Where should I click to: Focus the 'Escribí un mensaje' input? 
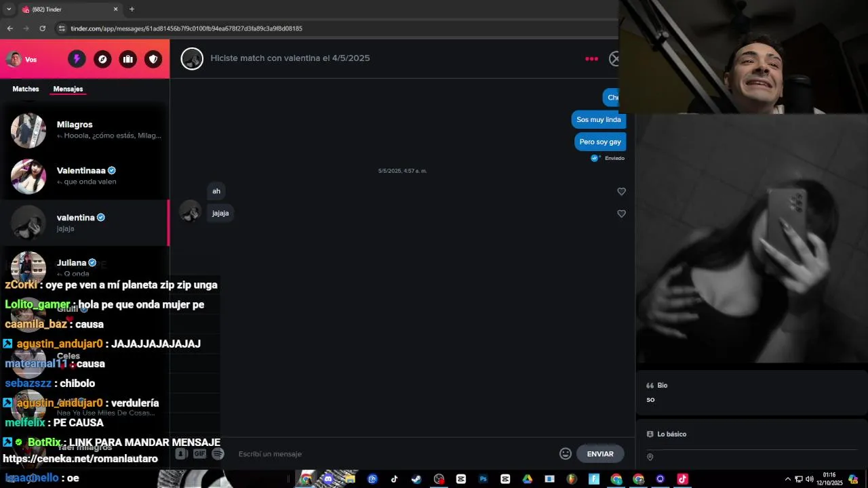[393, 454]
